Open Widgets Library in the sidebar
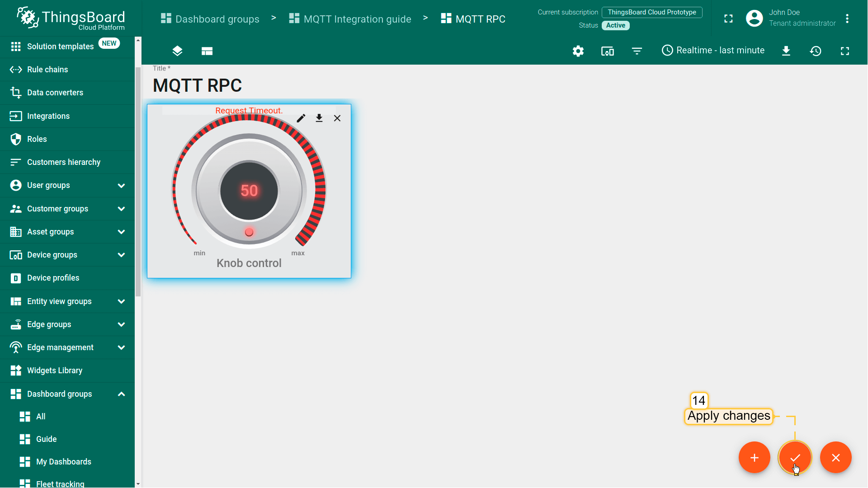868x488 pixels. (55, 371)
